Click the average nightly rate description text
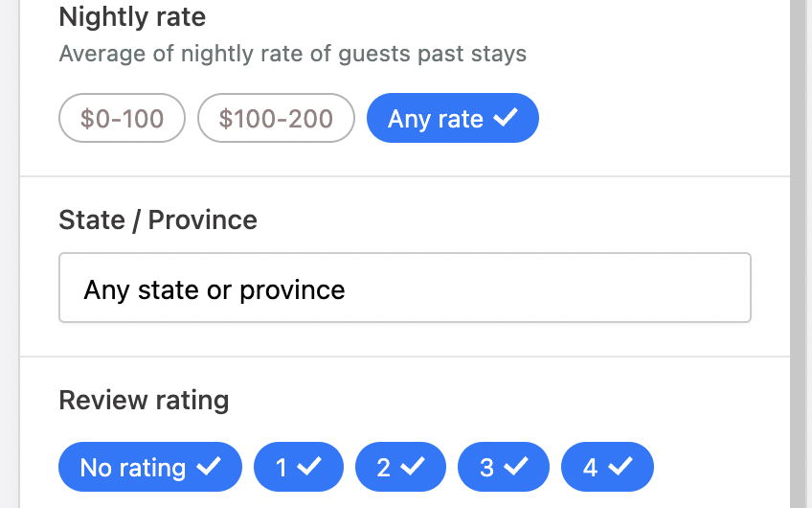Screen dimensions: 812x508 [292, 53]
